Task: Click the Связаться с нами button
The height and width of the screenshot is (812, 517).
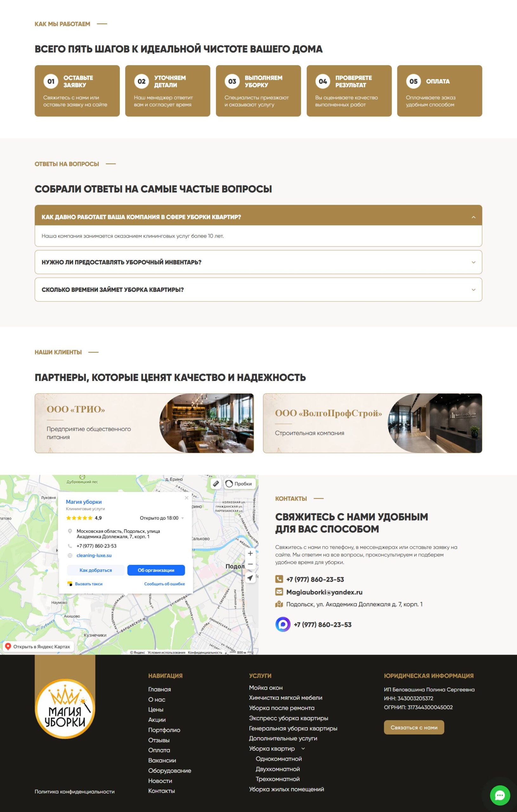Action: click(414, 727)
